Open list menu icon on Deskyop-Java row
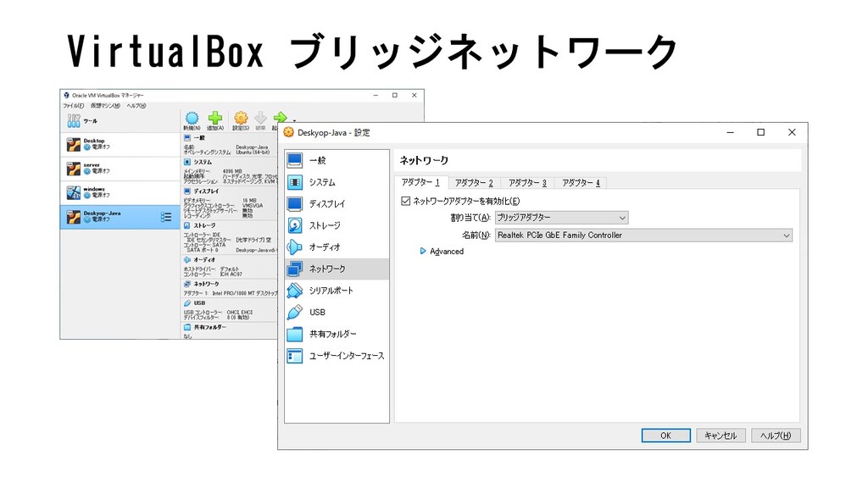The height and width of the screenshot is (488, 868). (x=166, y=217)
